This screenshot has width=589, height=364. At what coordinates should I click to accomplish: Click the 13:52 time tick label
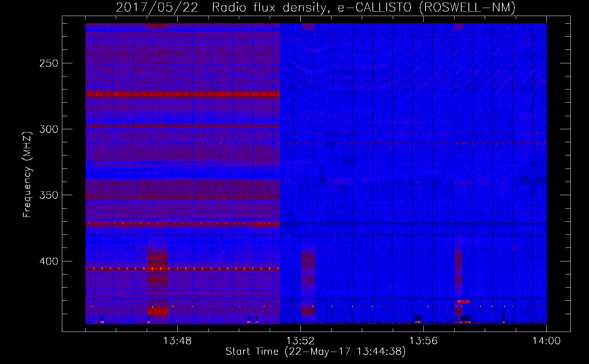click(x=300, y=341)
